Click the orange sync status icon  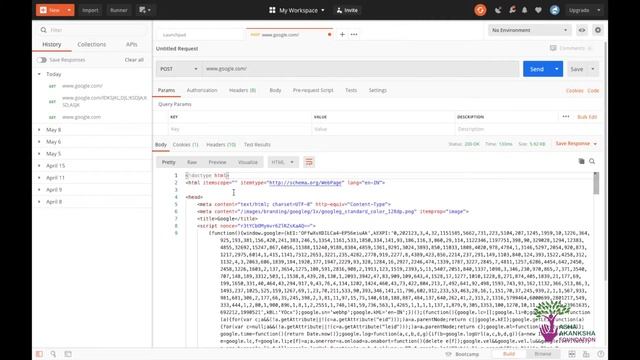(480, 10)
